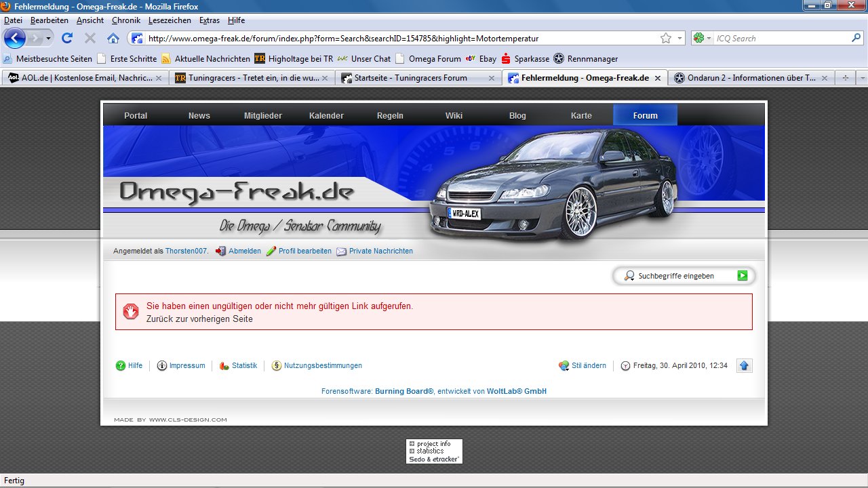
Task: Click the Abmelden link
Action: pyautogui.click(x=244, y=251)
